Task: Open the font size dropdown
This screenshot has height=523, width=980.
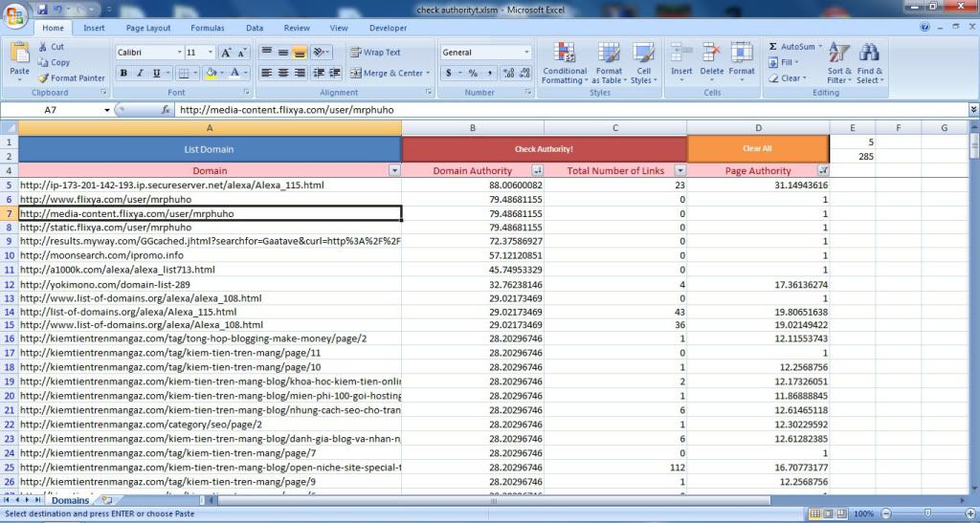Action: [x=211, y=53]
